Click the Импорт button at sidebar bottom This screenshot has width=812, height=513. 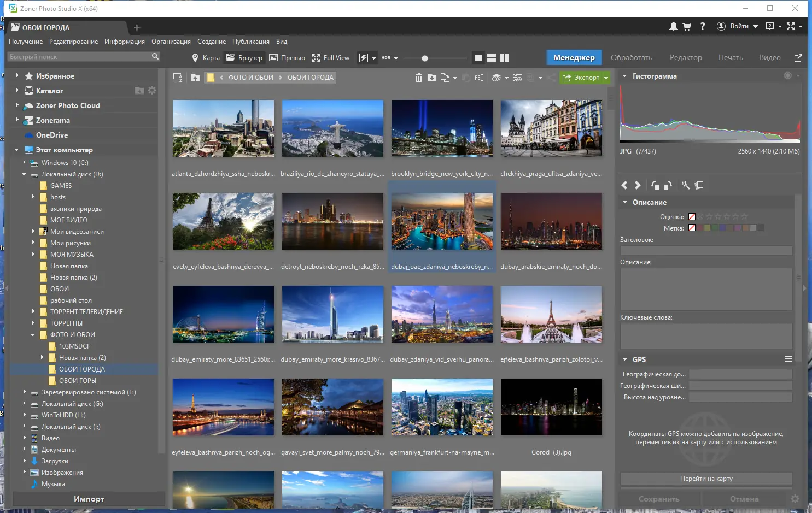[x=89, y=499]
